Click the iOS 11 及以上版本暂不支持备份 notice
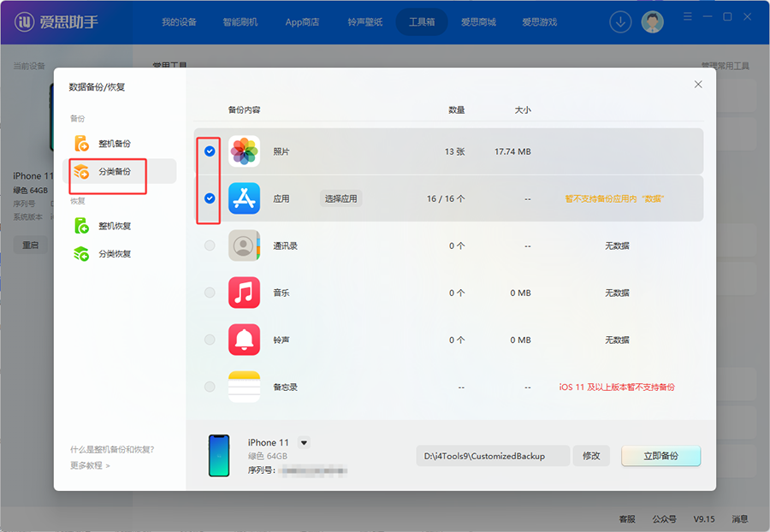Viewport: 770px width, 532px height. point(617,387)
